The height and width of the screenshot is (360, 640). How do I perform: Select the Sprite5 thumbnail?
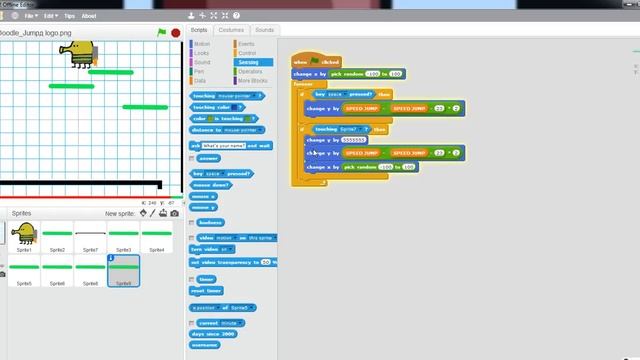click(24, 271)
